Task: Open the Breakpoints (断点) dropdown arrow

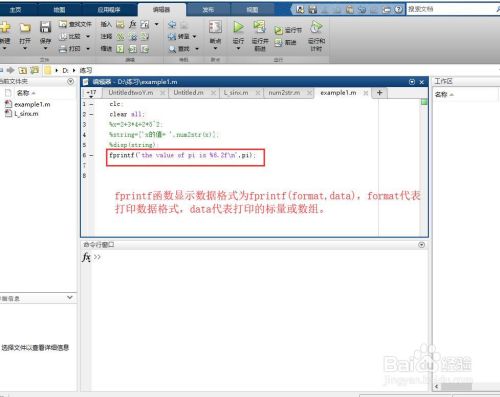Action: pyautogui.click(x=215, y=49)
